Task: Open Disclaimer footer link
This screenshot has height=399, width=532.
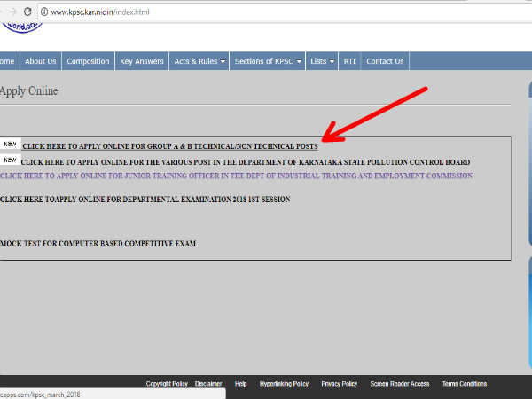Action: 208,384
